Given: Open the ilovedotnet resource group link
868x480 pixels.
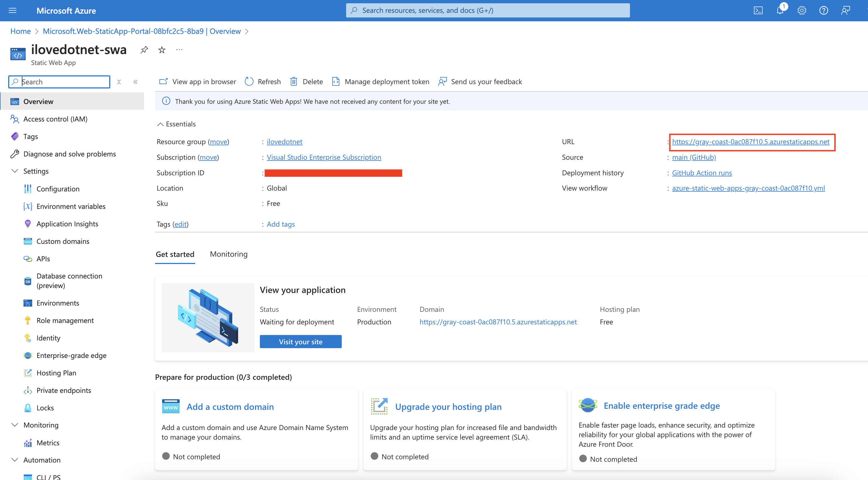Looking at the screenshot, I should pyautogui.click(x=284, y=142).
